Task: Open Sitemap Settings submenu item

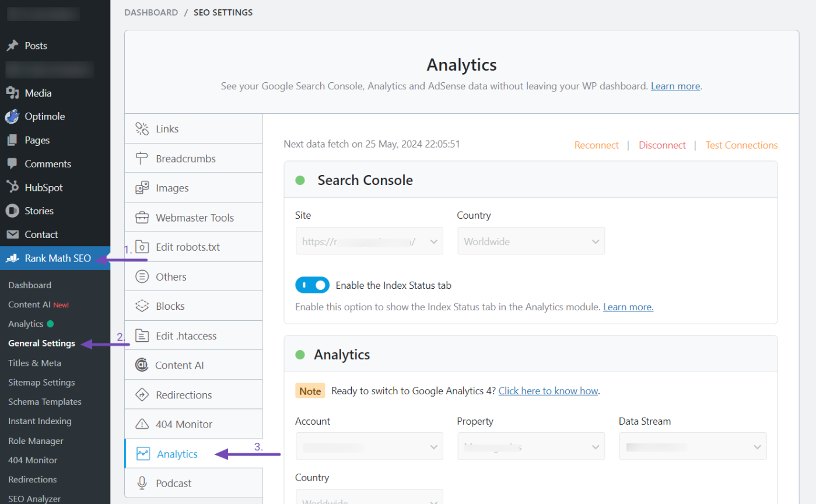Action: coord(41,382)
